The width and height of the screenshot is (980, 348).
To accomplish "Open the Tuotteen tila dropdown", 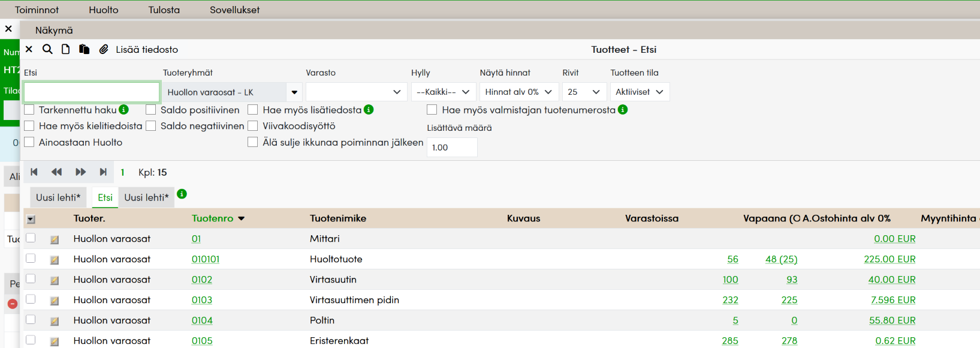I will [640, 92].
